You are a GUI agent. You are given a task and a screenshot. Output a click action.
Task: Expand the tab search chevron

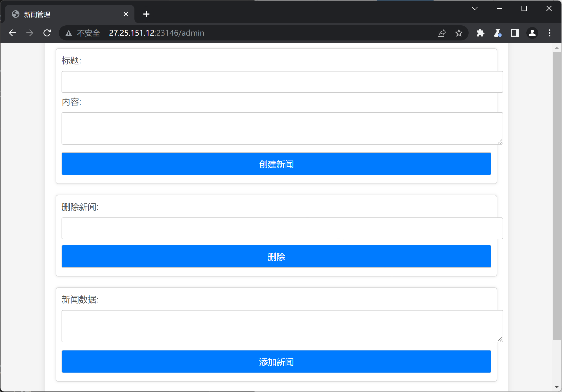pos(475,9)
